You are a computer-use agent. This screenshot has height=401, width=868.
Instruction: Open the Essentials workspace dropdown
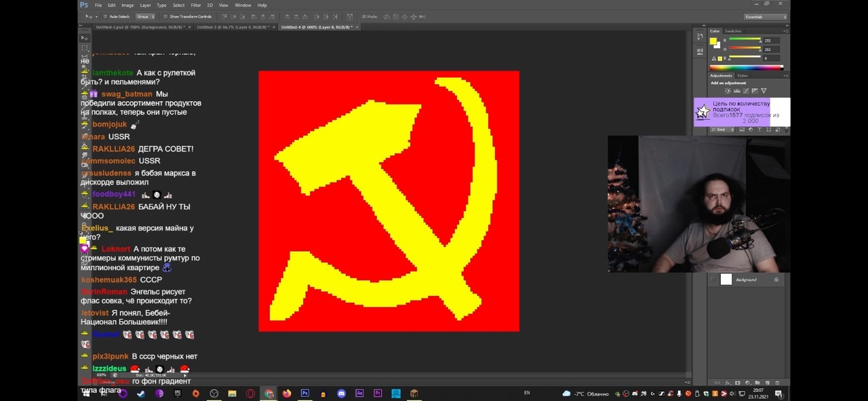[766, 16]
